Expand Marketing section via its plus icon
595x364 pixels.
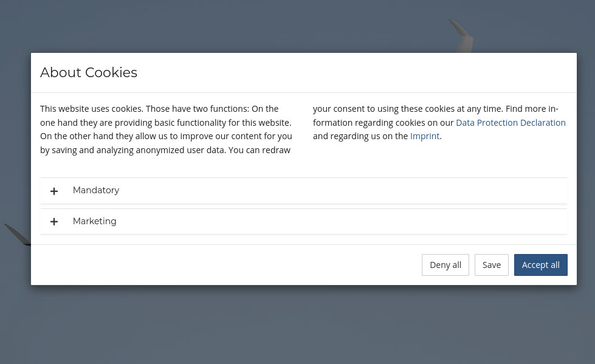coord(54,222)
